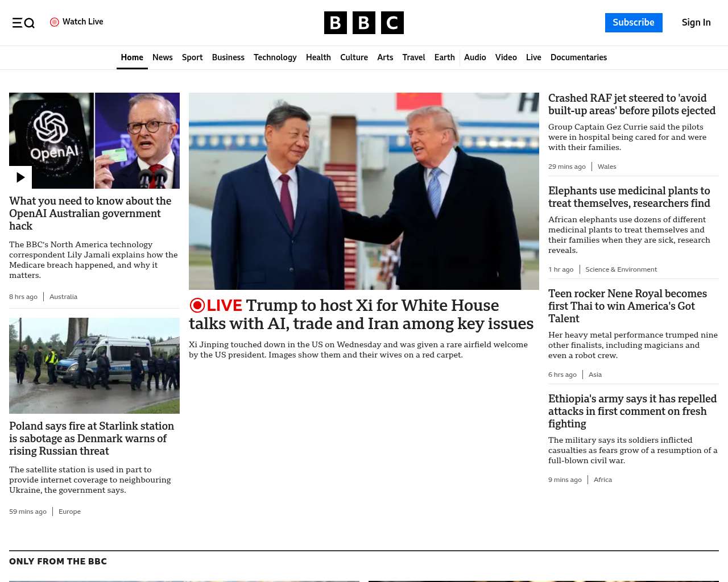Click the red Watch Live indicator icon
Image resolution: width=728 pixels, height=582 pixels.
click(x=55, y=22)
